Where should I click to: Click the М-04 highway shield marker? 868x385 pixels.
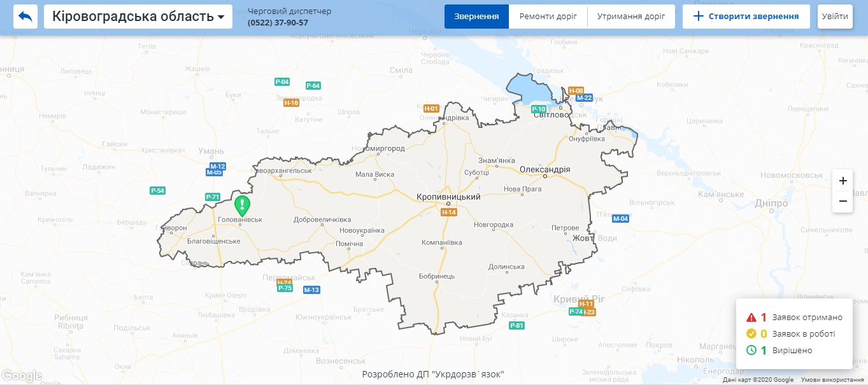[620, 219]
